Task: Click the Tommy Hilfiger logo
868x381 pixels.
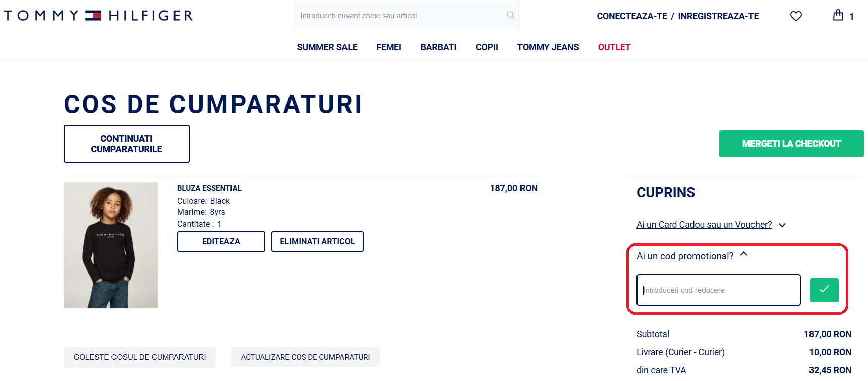Action: coord(98,16)
